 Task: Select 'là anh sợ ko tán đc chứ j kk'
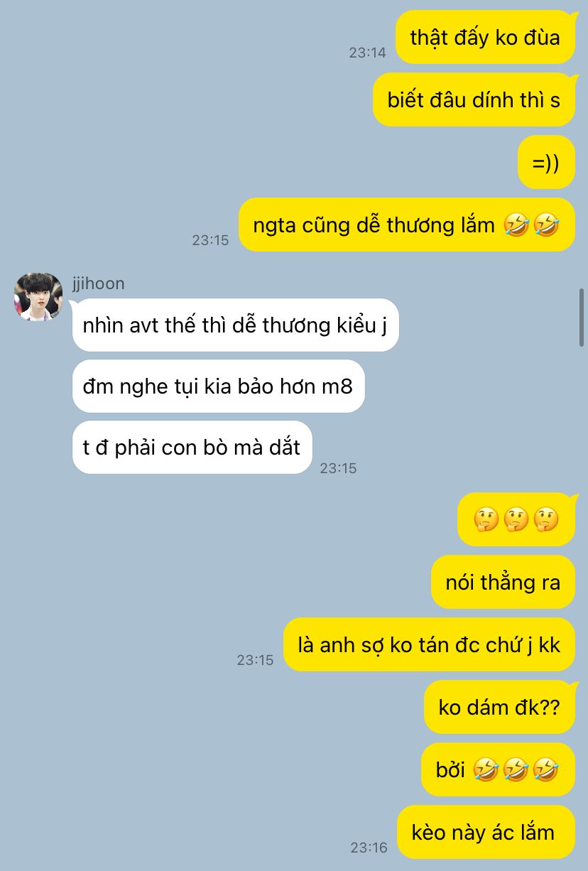pos(430,644)
